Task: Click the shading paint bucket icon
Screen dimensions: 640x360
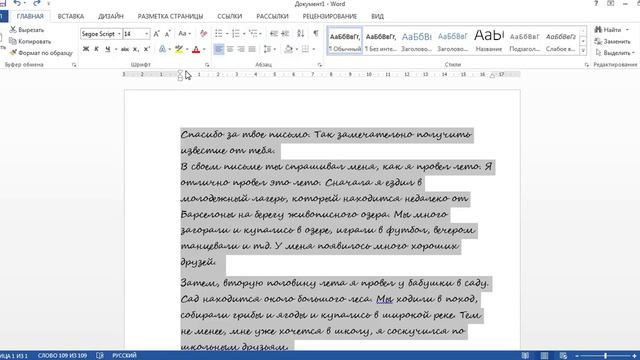Action: pyautogui.click(x=289, y=49)
